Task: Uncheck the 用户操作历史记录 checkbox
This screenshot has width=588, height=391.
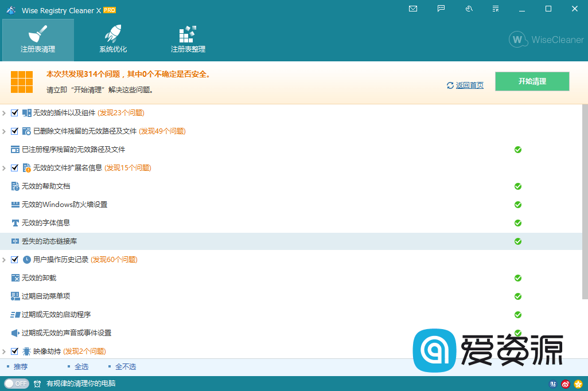Action: coord(14,259)
